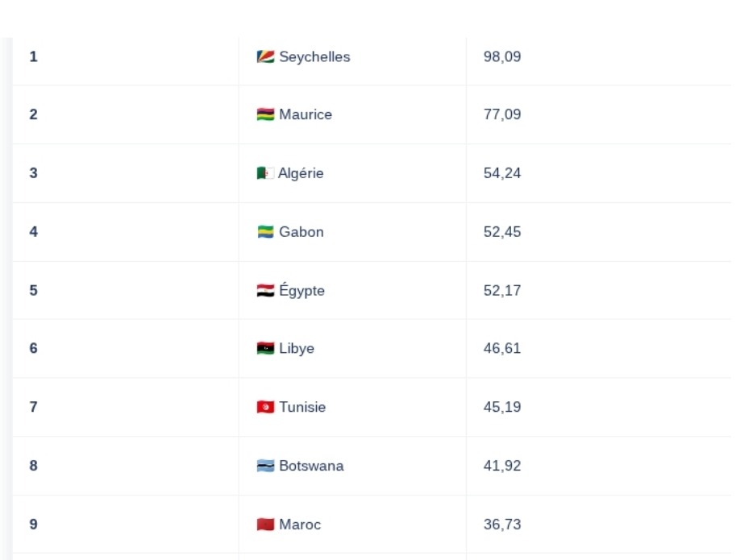Click the Seychelles flag icon
The width and height of the screenshot is (736, 560).
coord(265,57)
